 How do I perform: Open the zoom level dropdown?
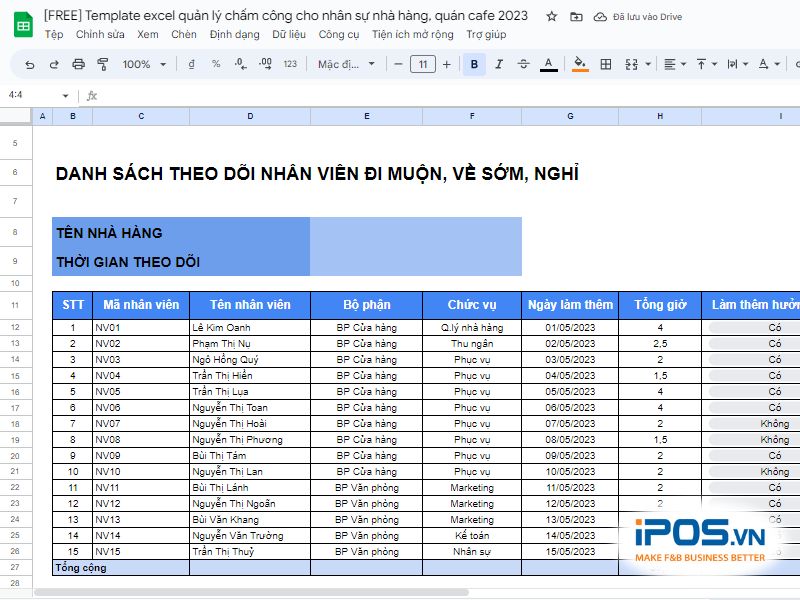pyautogui.click(x=143, y=64)
